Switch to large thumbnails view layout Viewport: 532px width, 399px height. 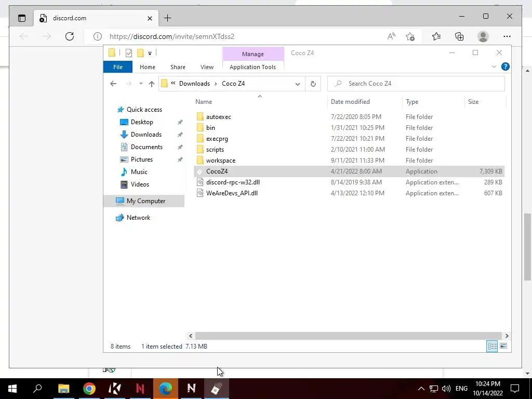point(503,346)
